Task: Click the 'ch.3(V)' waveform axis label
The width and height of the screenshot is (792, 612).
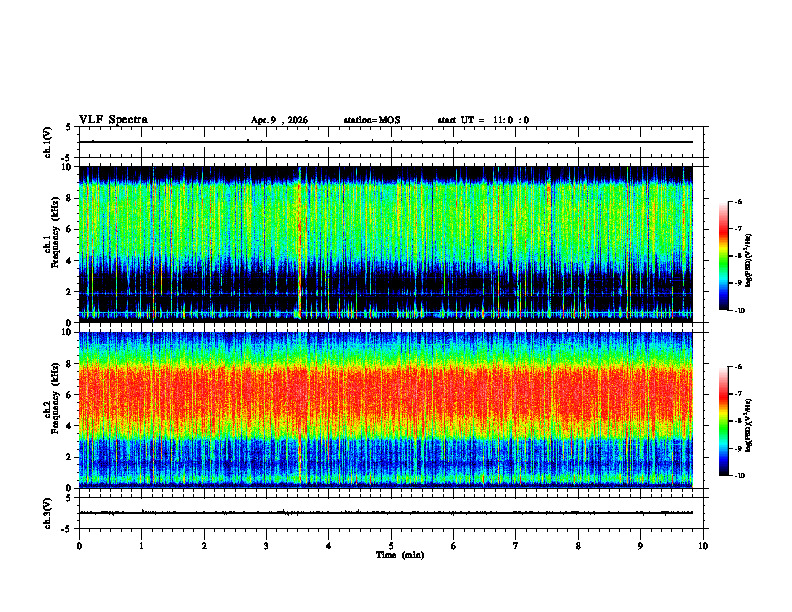Action: (x=48, y=513)
